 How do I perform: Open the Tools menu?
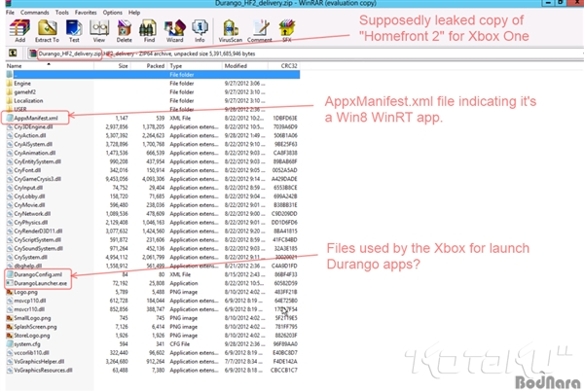(62, 13)
